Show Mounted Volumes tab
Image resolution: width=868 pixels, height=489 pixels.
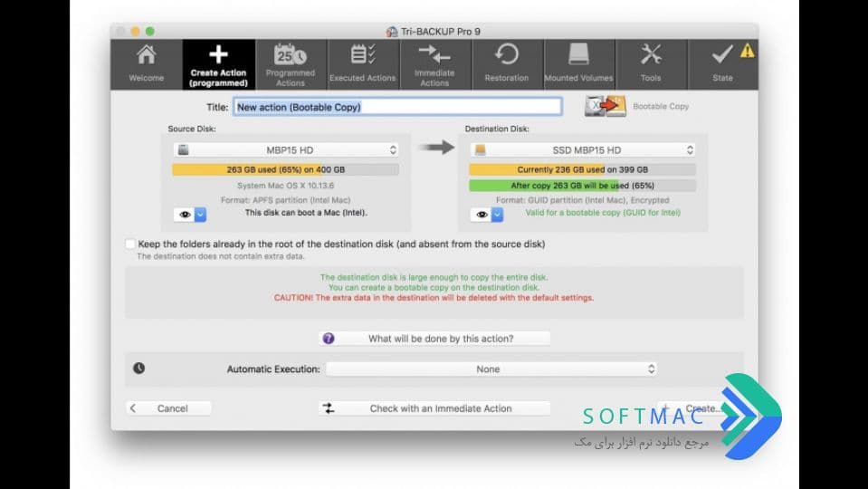578,64
